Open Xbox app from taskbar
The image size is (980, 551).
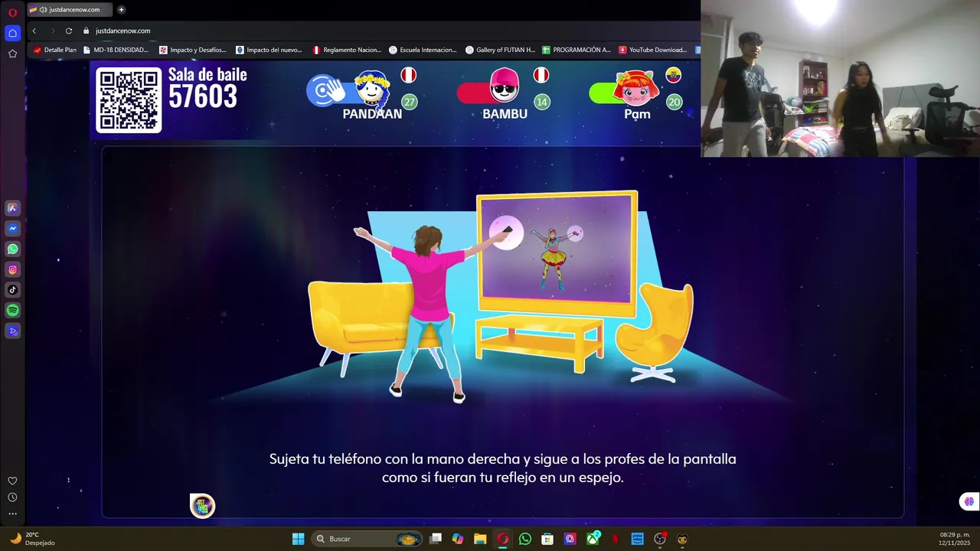tap(593, 539)
